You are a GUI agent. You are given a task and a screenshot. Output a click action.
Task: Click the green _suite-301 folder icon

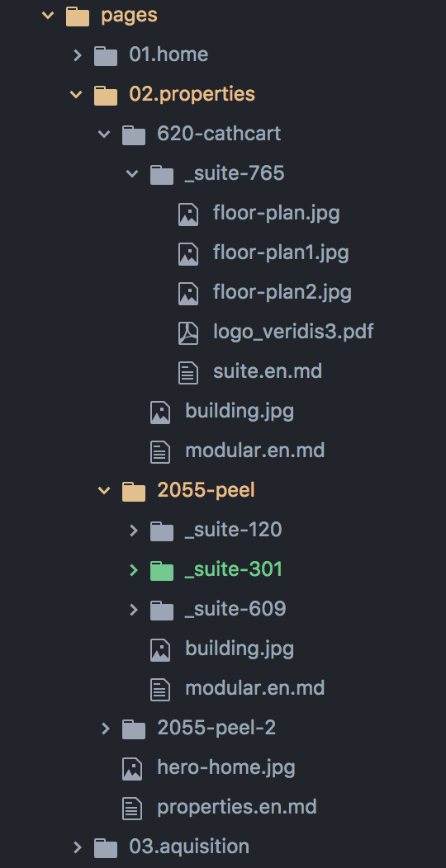coord(162,570)
